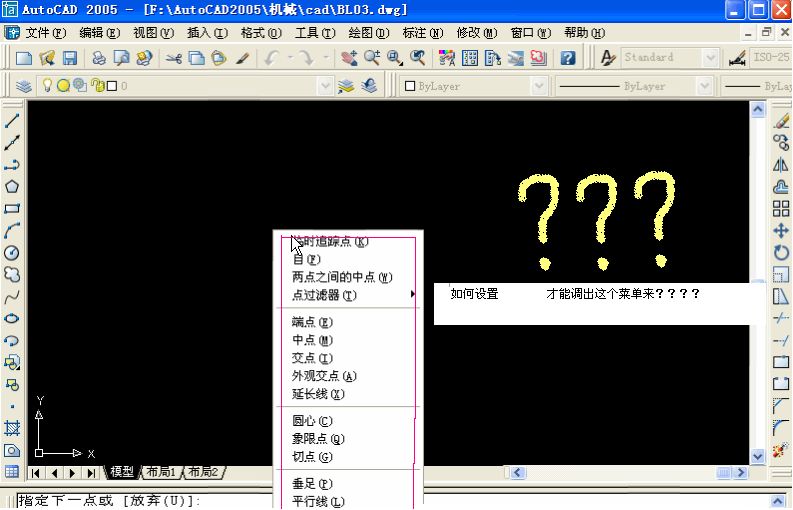Switch to the 布局1 tab
793x510 pixels.
tap(160, 472)
